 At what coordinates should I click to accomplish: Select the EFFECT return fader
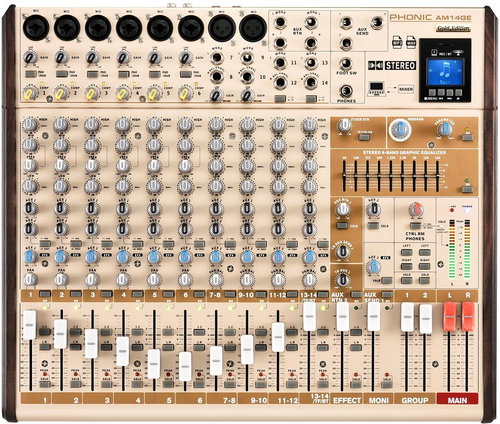coord(343,316)
